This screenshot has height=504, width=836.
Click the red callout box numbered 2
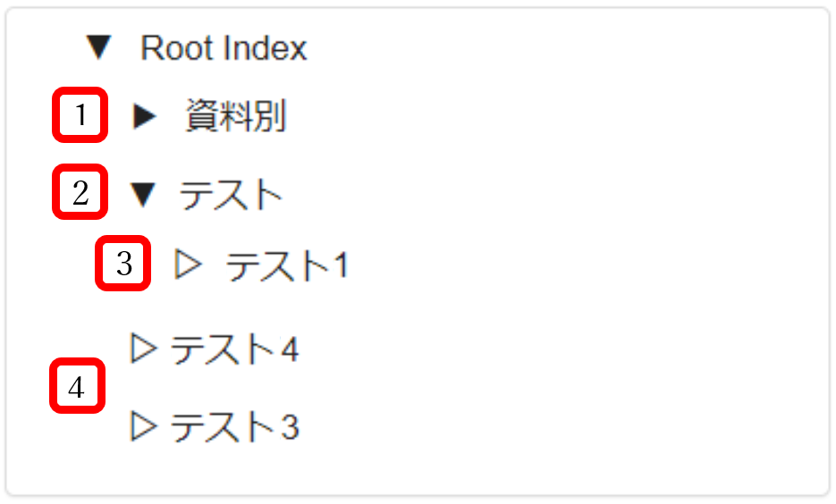pos(80,192)
